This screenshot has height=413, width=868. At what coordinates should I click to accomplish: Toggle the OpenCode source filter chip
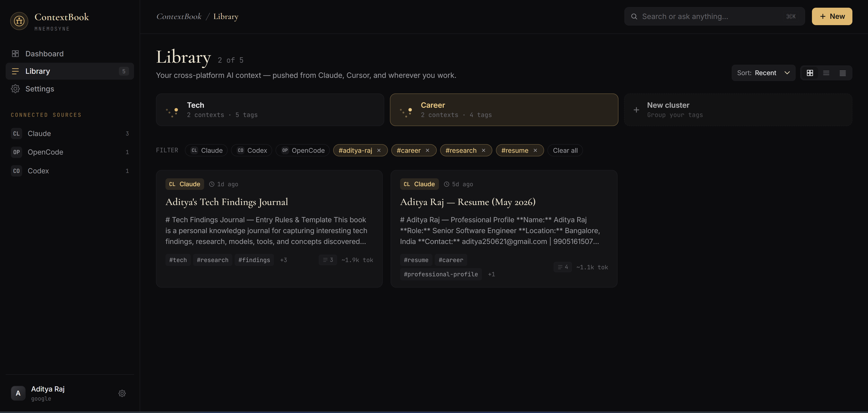tap(303, 150)
